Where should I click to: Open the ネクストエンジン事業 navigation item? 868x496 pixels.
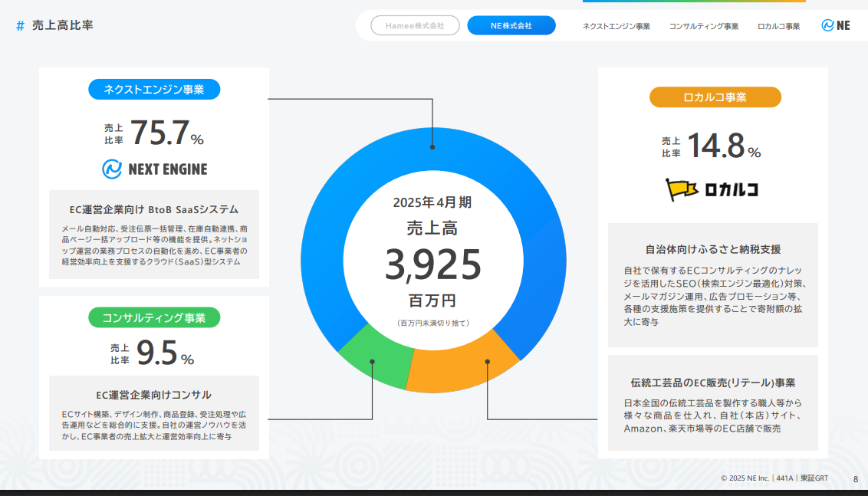pyautogui.click(x=616, y=26)
